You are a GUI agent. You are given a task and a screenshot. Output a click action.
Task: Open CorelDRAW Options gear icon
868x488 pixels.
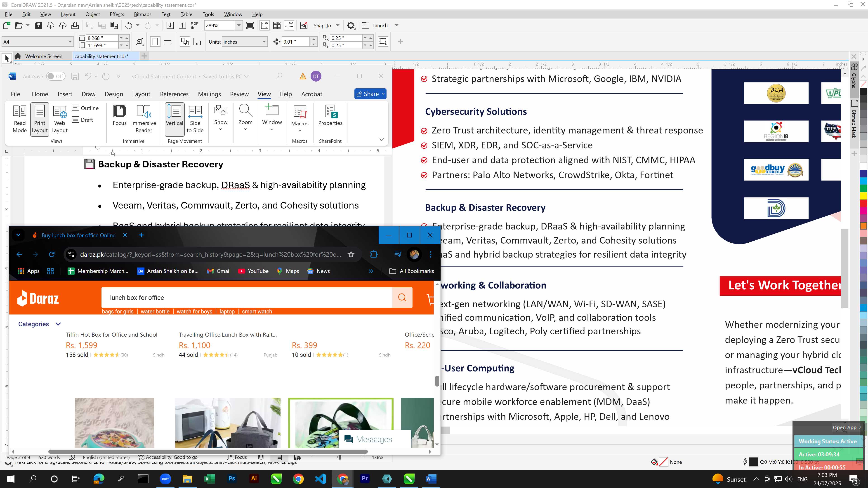point(351,25)
